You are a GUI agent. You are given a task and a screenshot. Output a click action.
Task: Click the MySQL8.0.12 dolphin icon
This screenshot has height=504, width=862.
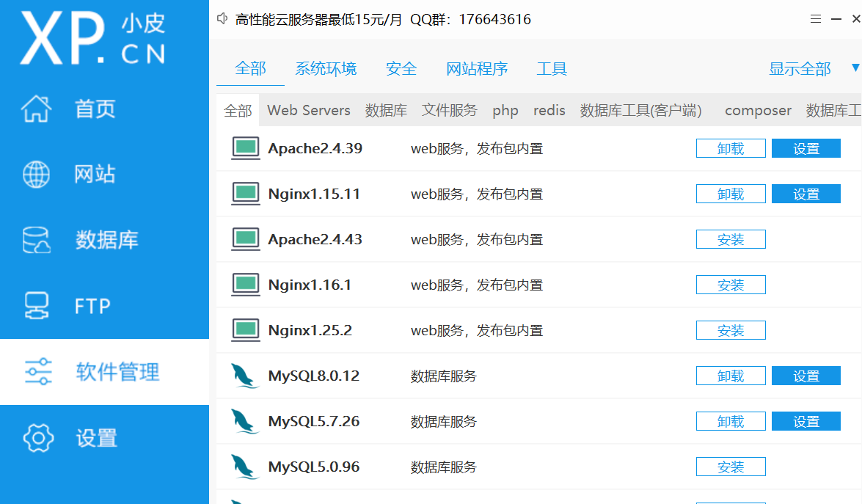pos(244,376)
